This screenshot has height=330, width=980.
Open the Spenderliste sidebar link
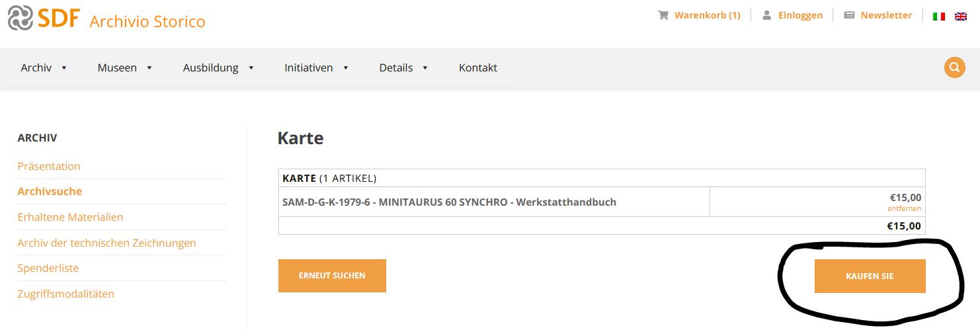tap(48, 268)
